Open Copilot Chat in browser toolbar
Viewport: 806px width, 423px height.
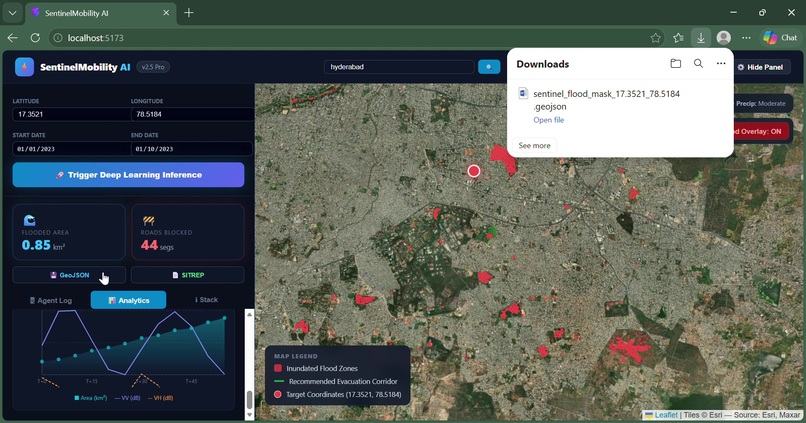780,38
